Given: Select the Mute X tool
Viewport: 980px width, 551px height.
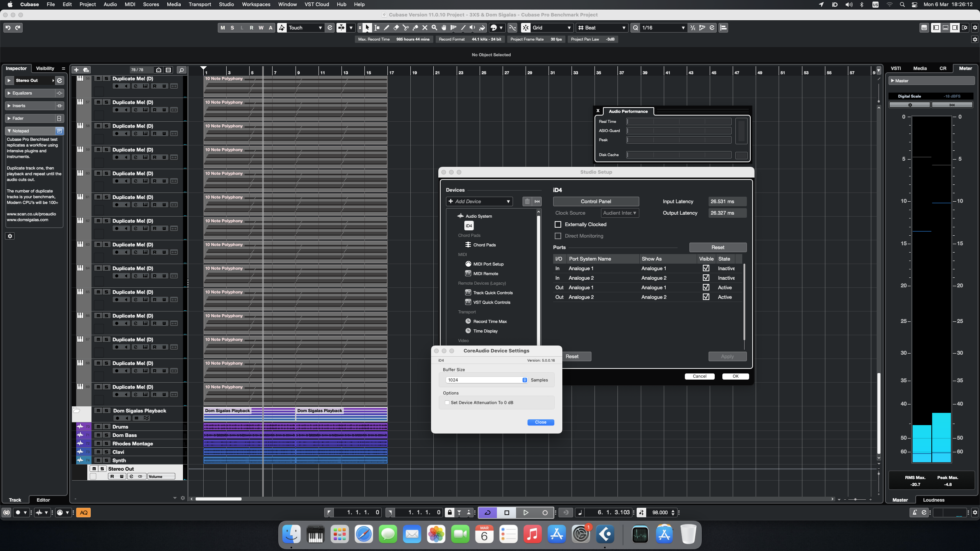Looking at the screenshot, I should (425, 28).
